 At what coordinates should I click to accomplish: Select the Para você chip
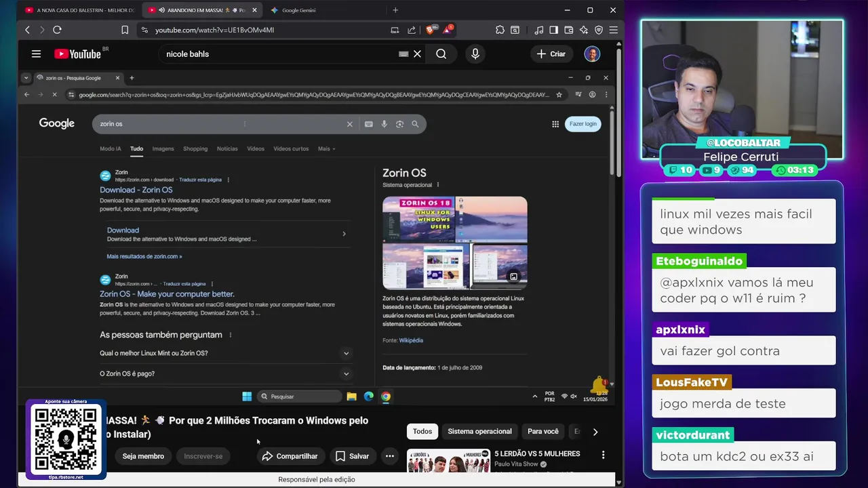tap(543, 431)
